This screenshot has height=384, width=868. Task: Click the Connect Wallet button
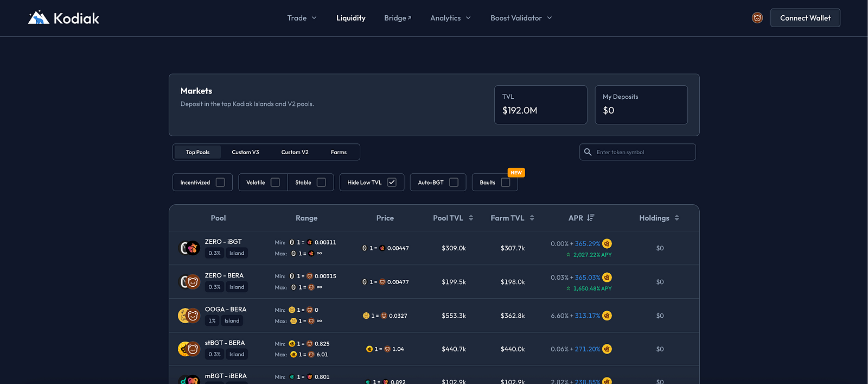805,18
